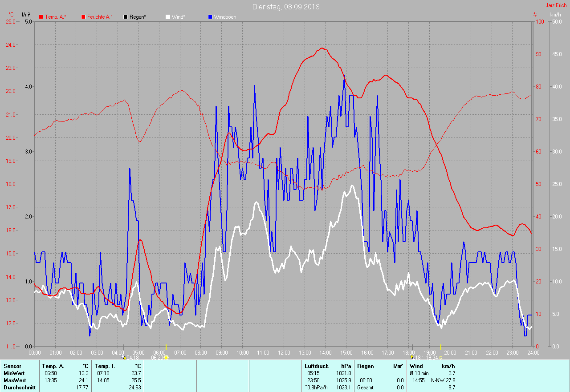Click the blue Windböen legend swatch
Screen dimensions: 570x392
[x=210, y=17]
